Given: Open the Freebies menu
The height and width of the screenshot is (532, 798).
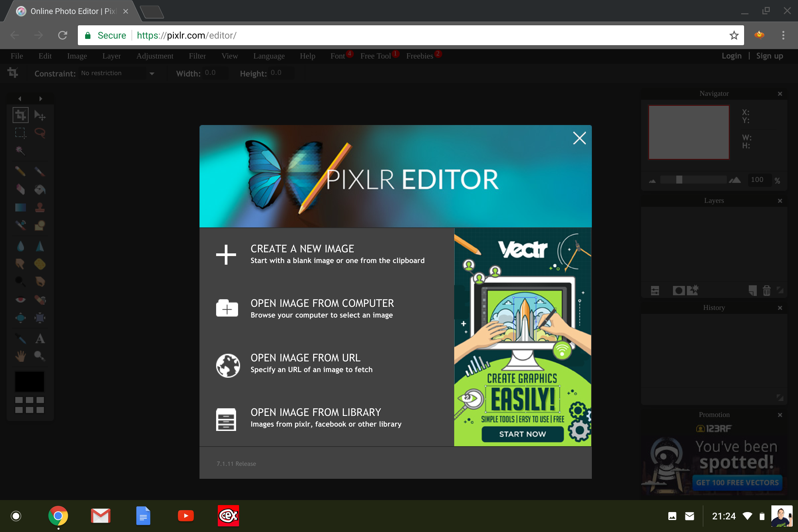Looking at the screenshot, I should (x=420, y=56).
